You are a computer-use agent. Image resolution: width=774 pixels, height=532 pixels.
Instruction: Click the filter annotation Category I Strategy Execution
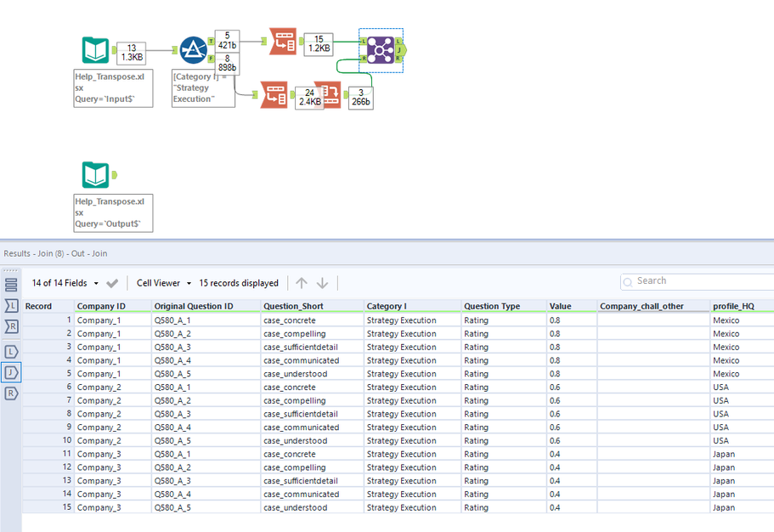203,88
